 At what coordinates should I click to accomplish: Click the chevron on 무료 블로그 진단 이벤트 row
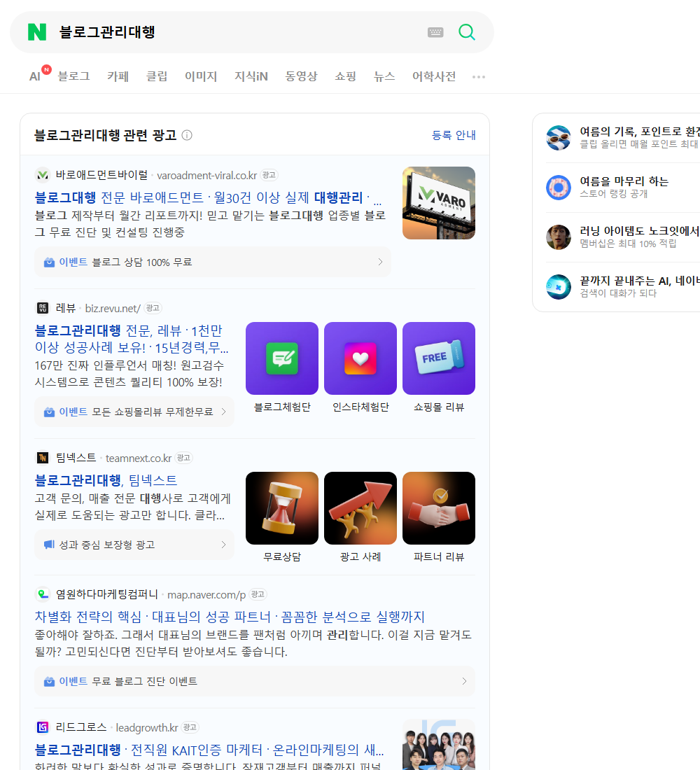(464, 681)
